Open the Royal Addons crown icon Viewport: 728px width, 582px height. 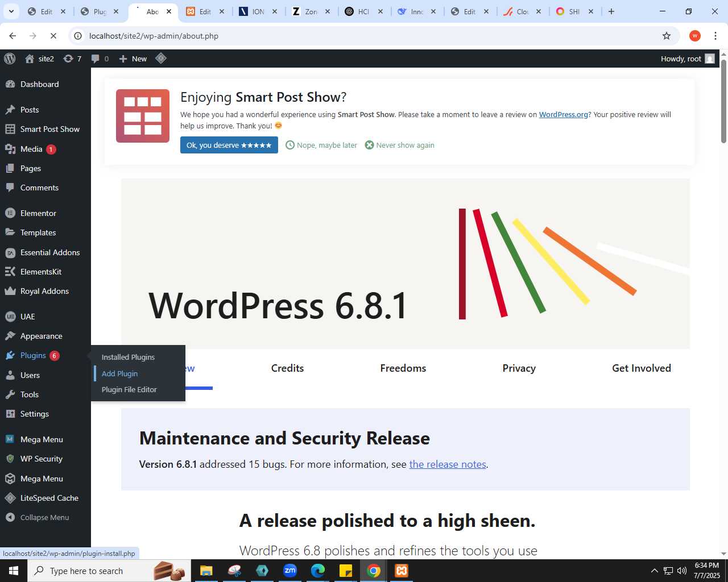tap(10, 291)
